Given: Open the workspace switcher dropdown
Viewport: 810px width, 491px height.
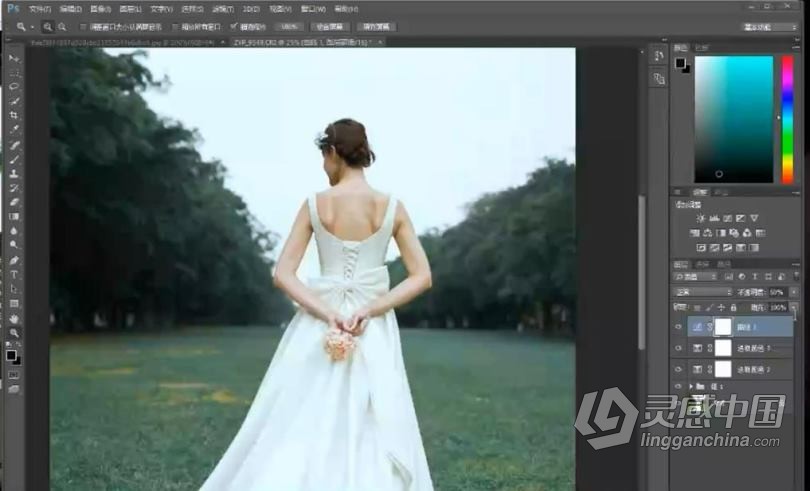Looking at the screenshot, I should (770, 27).
